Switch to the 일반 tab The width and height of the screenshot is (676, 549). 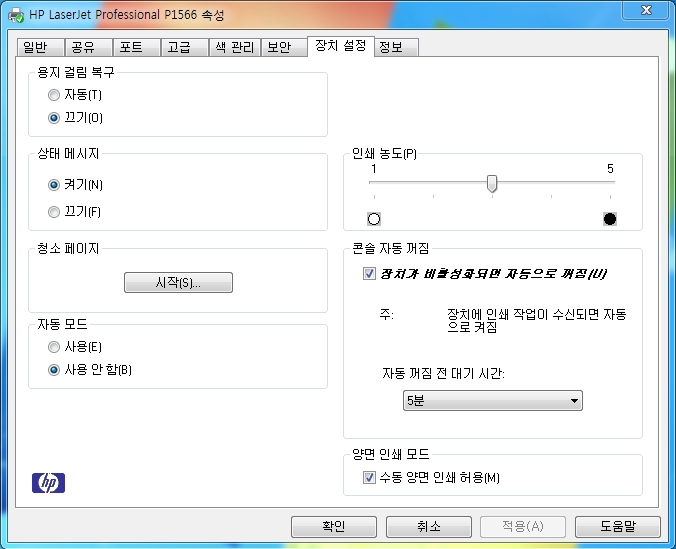click(41, 47)
